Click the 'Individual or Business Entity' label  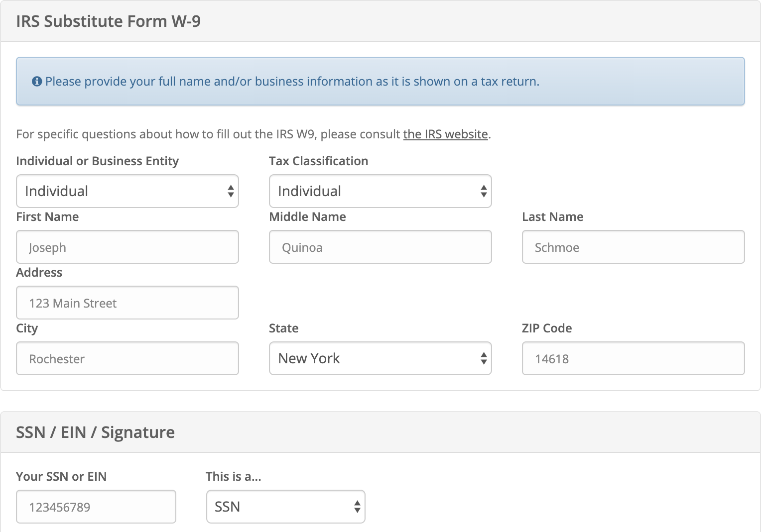coord(98,161)
